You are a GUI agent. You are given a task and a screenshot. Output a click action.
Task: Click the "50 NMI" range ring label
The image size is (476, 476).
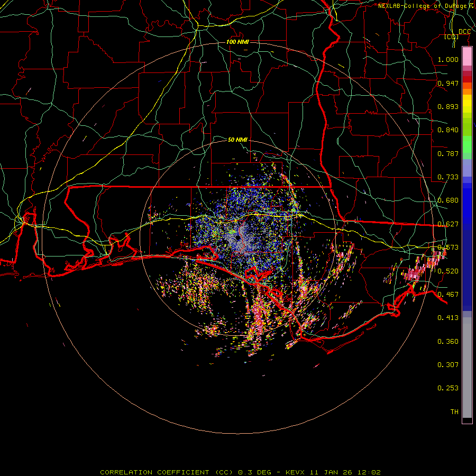coord(237,140)
